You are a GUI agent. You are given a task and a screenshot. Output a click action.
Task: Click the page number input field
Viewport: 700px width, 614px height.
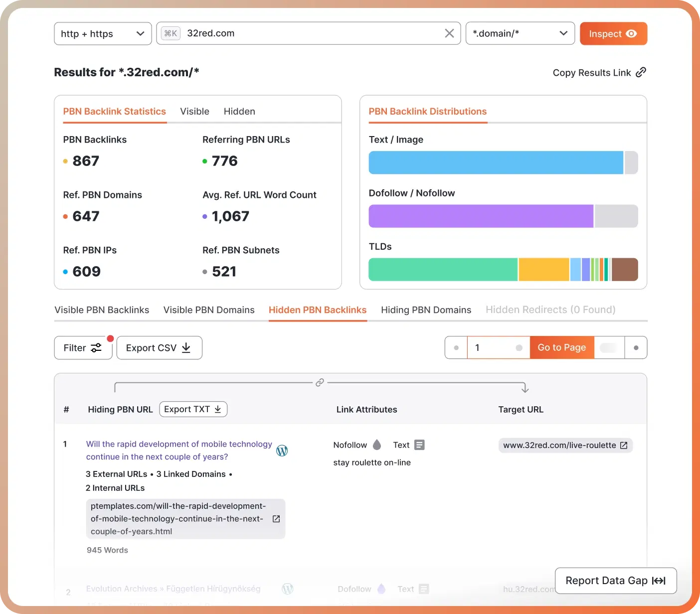(x=494, y=347)
